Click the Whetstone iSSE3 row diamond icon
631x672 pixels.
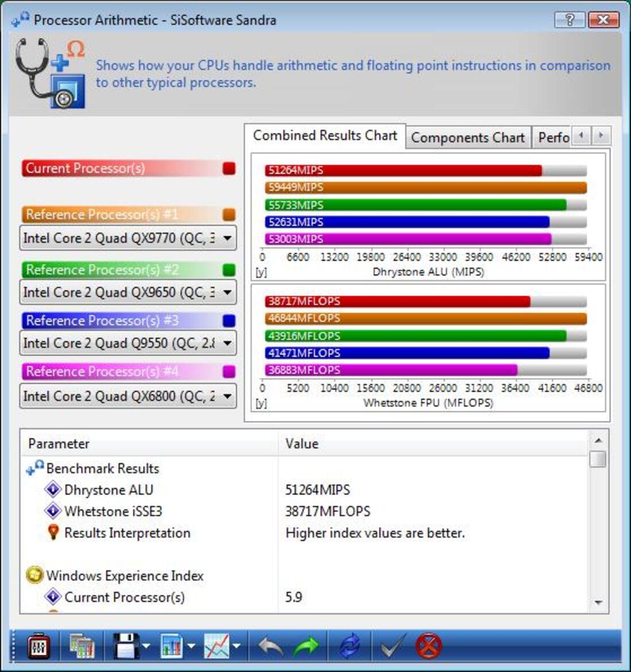(53, 511)
